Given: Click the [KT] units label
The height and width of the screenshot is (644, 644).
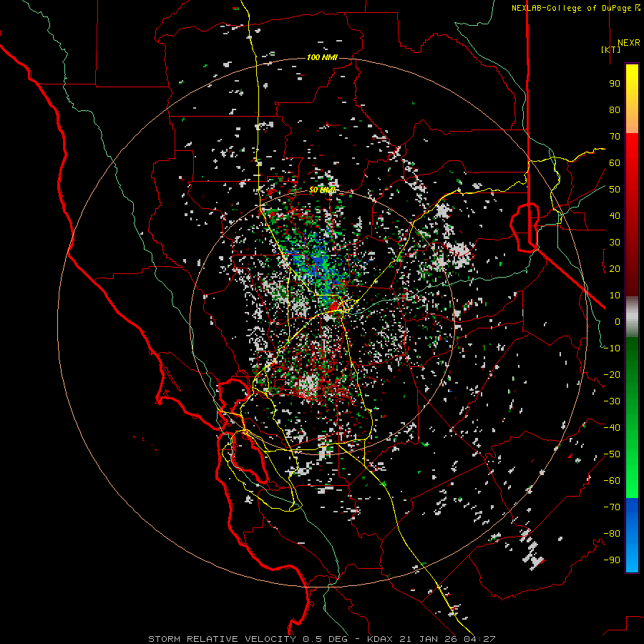Looking at the screenshot, I should 611,49.
